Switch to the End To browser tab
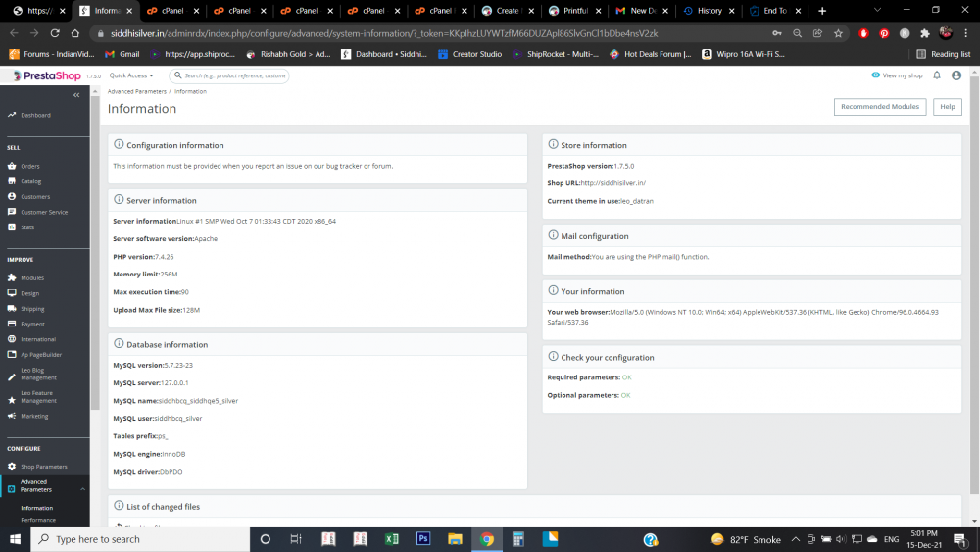The height and width of the screenshot is (552, 980). point(775,11)
